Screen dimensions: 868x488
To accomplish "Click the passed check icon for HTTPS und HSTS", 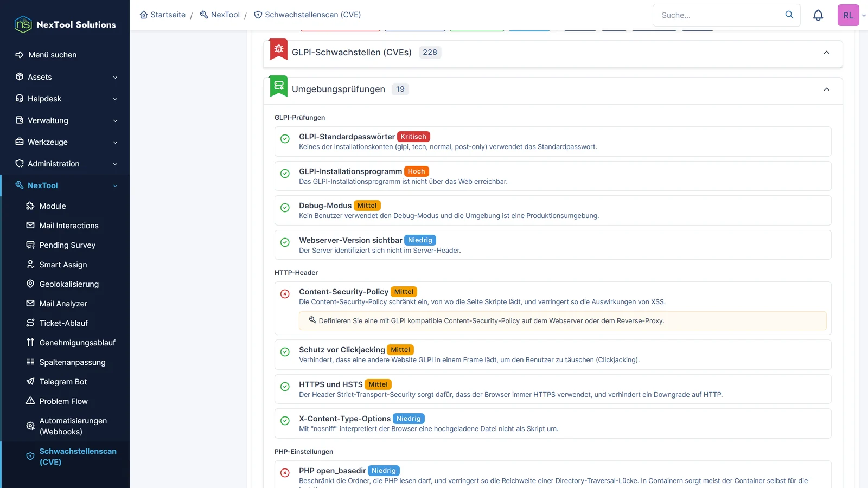I will click(x=285, y=387).
